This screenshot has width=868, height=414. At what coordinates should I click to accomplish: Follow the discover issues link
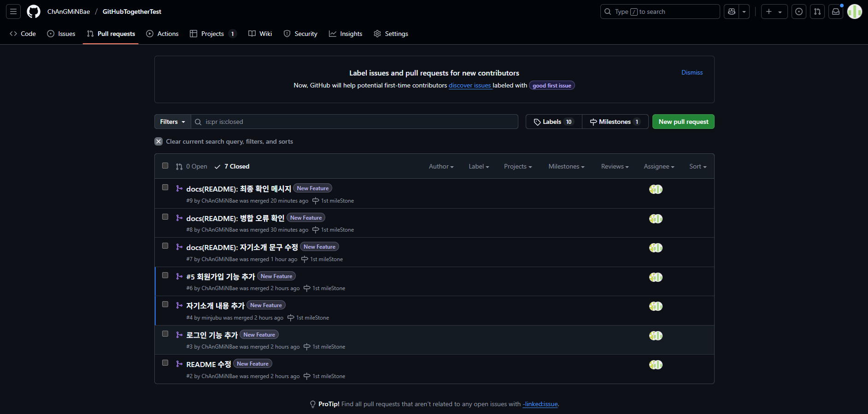point(470,85)
